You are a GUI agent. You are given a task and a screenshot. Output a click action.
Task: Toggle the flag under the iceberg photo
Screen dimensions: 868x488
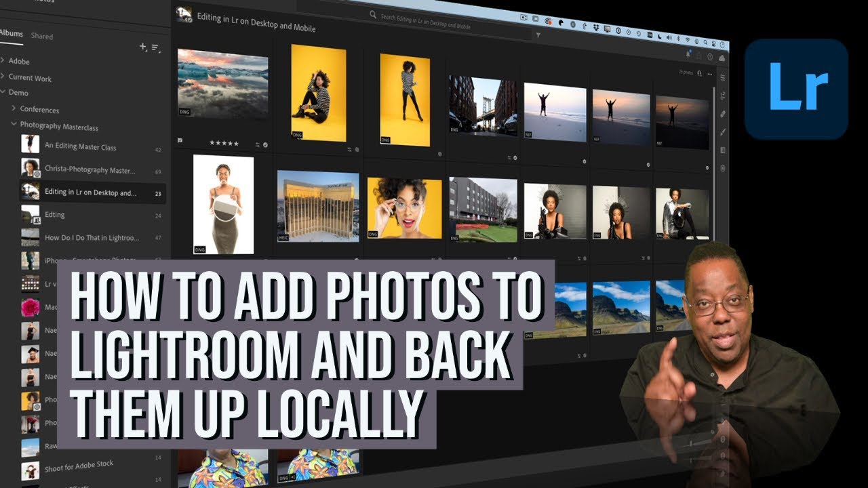tap(180, 141)
